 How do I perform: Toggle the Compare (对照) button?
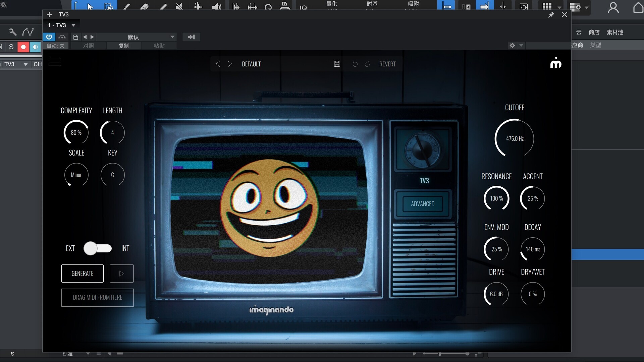pyautogui.click(x=89, y=46)
